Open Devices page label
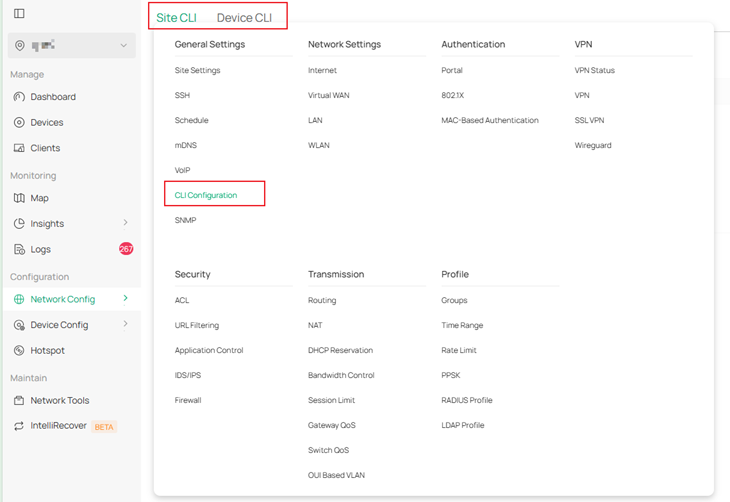 click(47, 122)
